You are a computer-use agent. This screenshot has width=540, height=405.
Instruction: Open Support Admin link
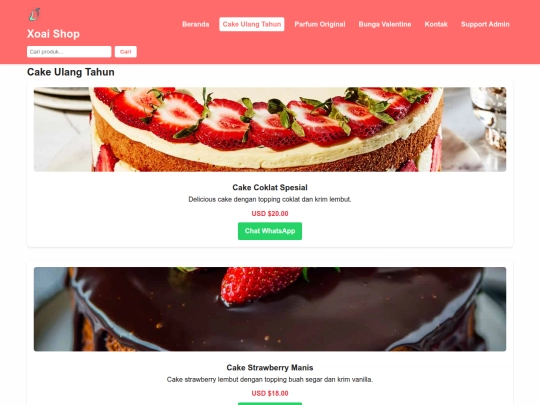click(485, 24)
